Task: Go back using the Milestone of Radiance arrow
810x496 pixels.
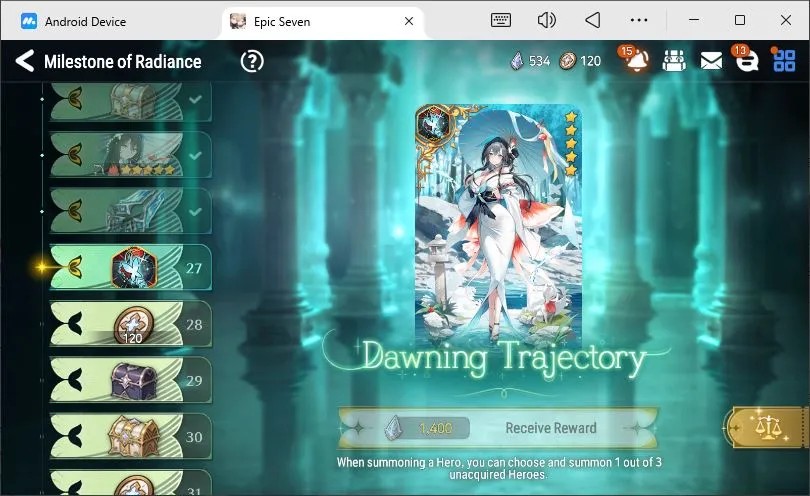Action: (x=25, y=61)
